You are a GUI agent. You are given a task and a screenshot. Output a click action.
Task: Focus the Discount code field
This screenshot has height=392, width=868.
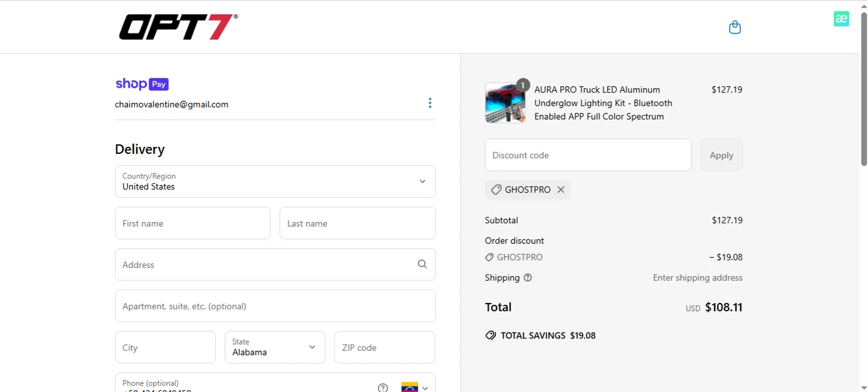588,155
